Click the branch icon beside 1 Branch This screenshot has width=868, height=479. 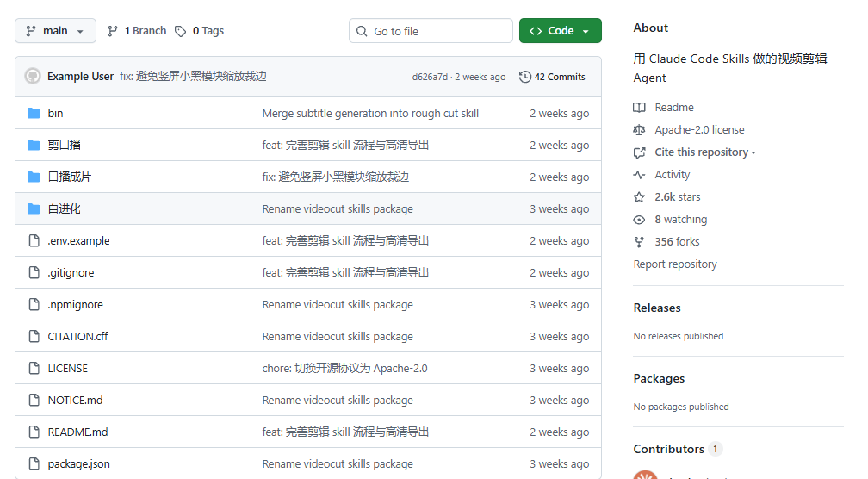[x=112, y=31]
